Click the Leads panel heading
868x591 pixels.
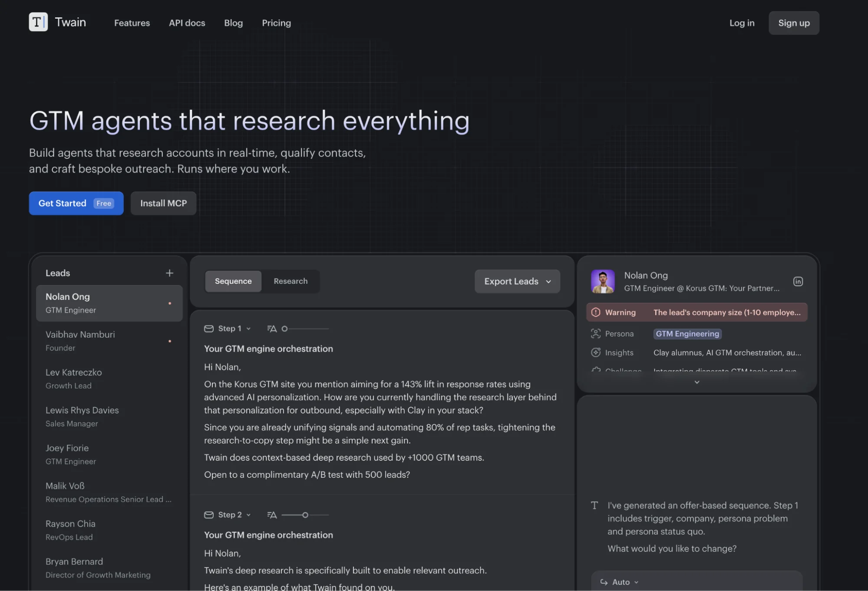point(58,273)
